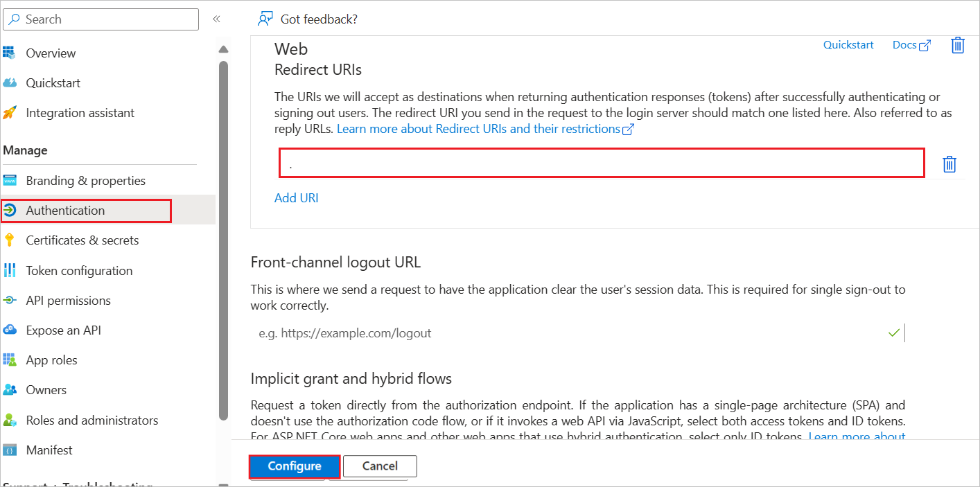Click the green checkmark in the logout URL field
This screenshot has width=980, height=487.
pos(894,333)
